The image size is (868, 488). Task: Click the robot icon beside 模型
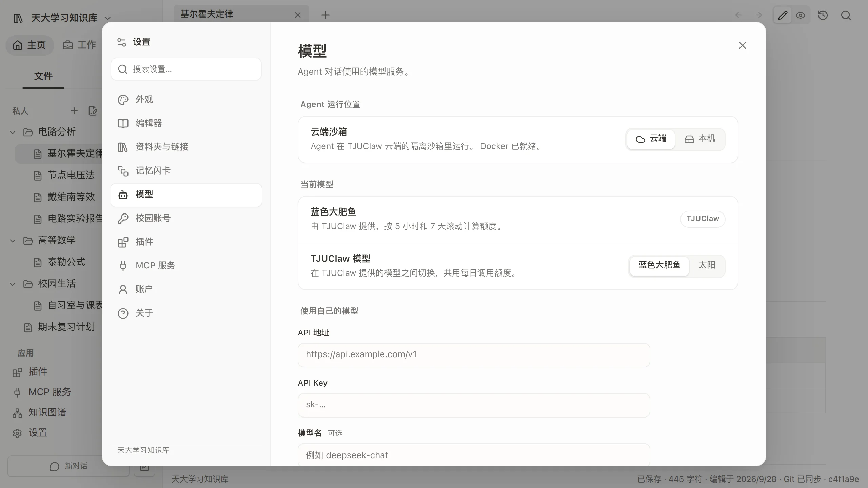pyautogui.click(x=123, y=195)
